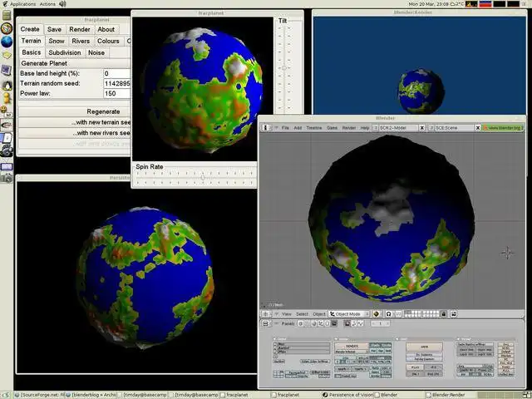This screenshot has height=399, width=532.
Task: Click the camera screenshot launcher icon
Action: [7, 178]
